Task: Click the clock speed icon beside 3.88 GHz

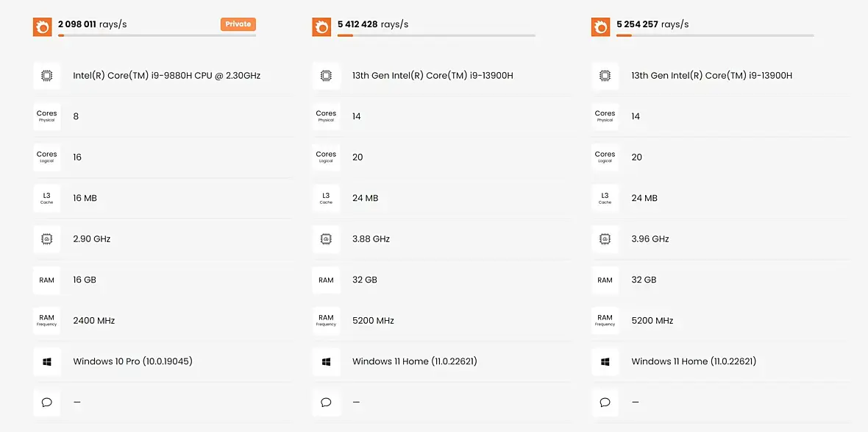Action: coord(326,239)
